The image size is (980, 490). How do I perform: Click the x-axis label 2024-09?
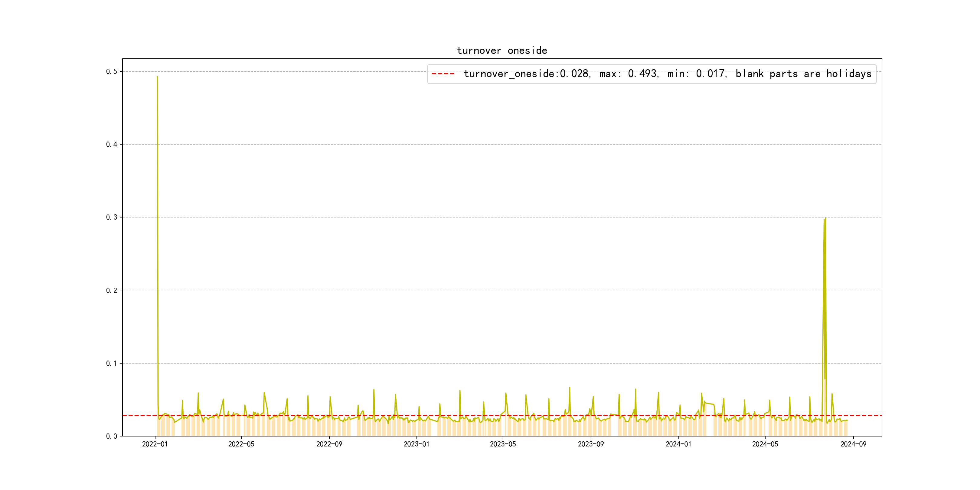[853, 444]
